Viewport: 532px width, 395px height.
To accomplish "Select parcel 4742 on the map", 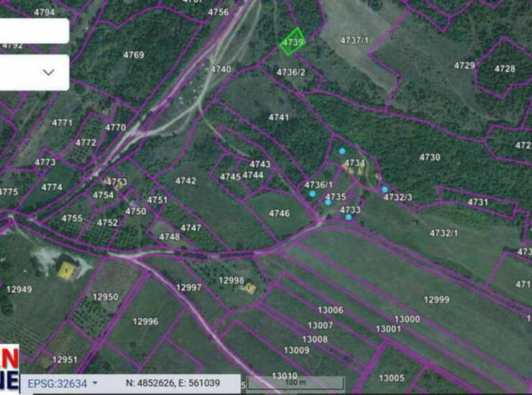I will (x=185, y=181).
